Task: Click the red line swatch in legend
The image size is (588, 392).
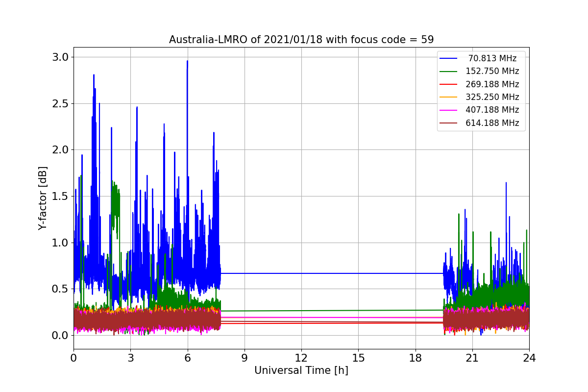Action: coord(448,84)
